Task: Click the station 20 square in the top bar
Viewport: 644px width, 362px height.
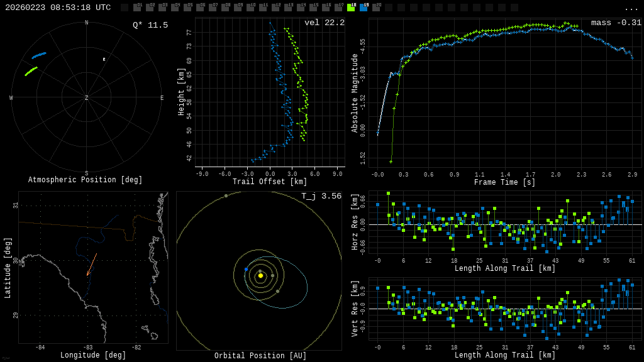Action: [376, 8]
